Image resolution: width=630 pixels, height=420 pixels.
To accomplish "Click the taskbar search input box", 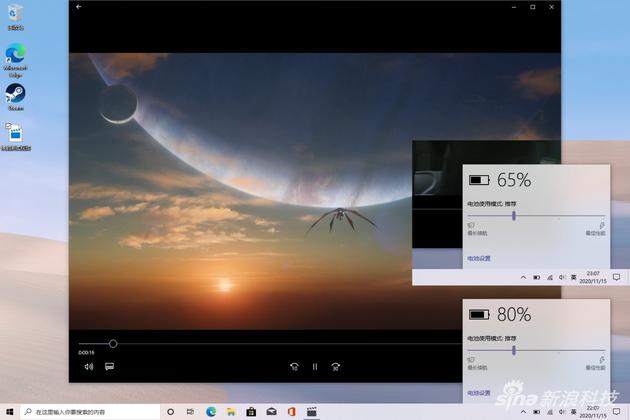I will click(x=90, y=411).
